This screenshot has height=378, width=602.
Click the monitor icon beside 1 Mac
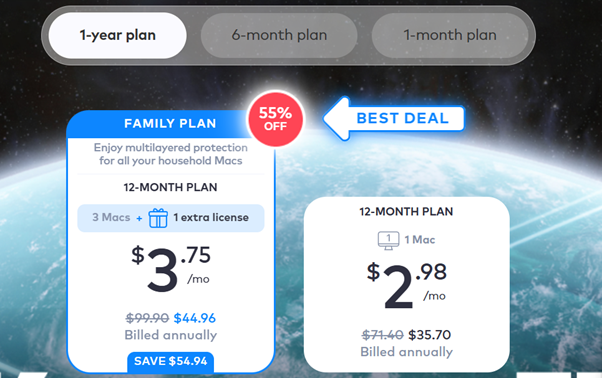pos(389,240)
